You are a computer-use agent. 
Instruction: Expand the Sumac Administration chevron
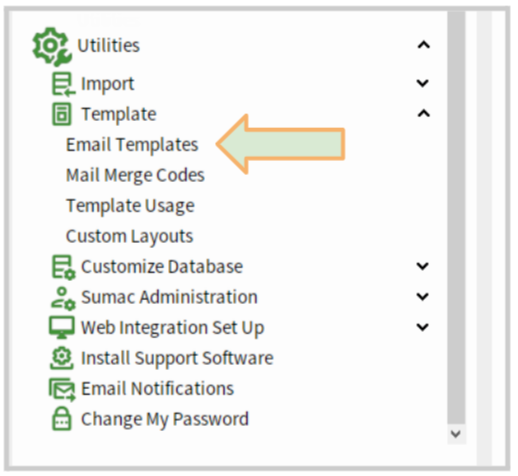click(x=423, y=296)
